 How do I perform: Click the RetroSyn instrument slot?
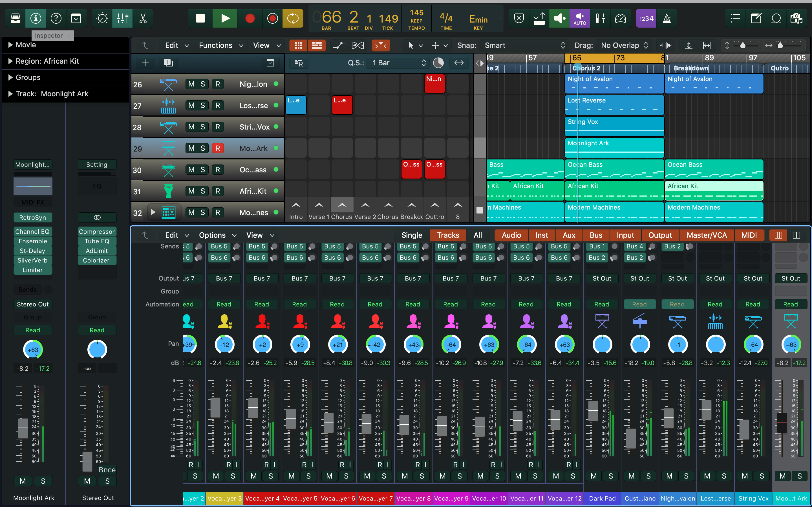pos(32,217)
